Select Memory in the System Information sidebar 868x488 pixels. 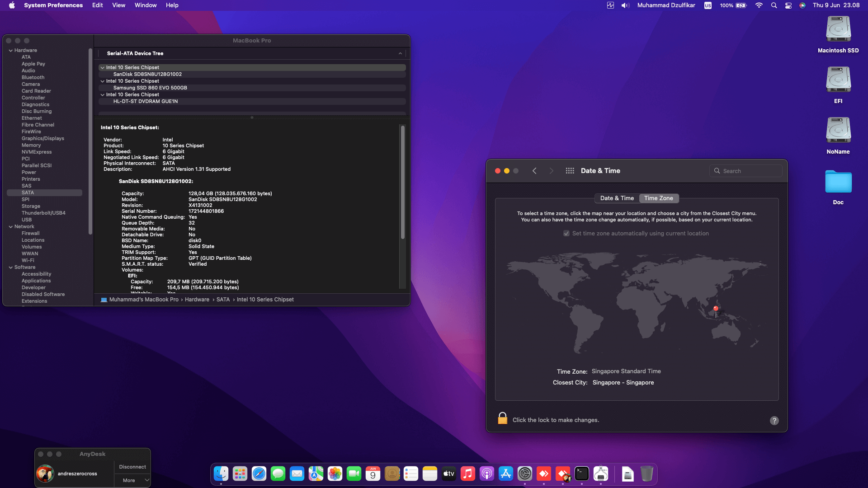coord(31,145)
